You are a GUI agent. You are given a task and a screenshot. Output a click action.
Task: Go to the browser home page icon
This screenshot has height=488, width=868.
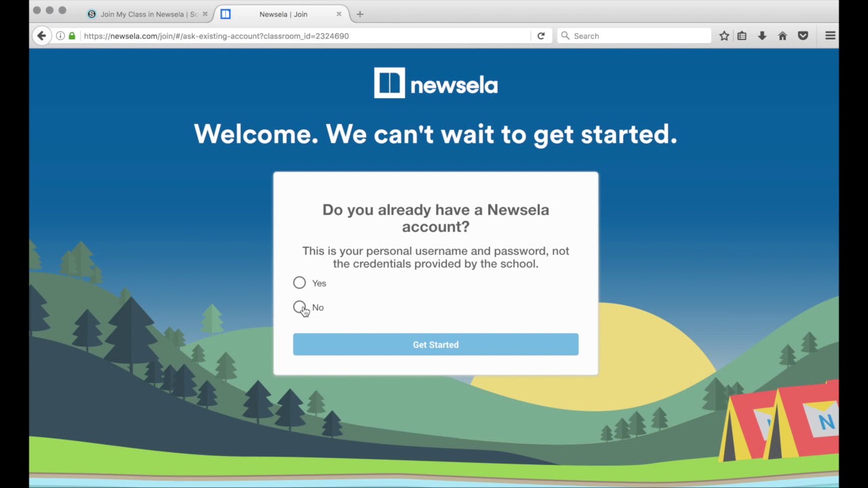[783, 36]
